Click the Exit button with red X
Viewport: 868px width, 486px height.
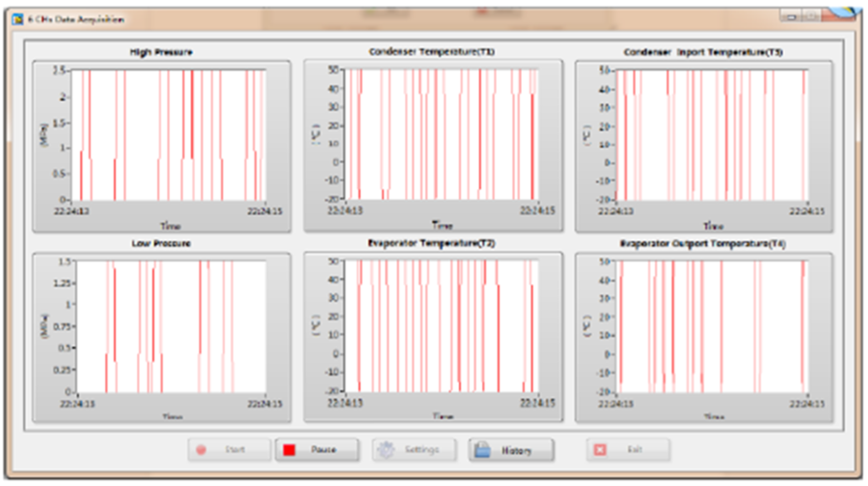[x=627, y=449]
